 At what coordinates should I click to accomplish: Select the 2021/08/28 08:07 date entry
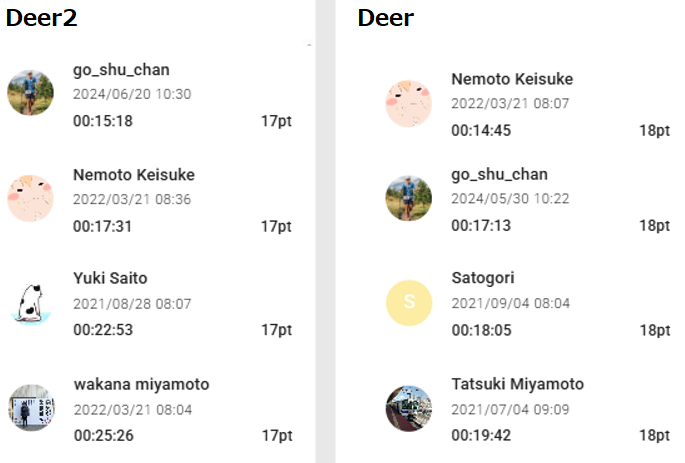click(x=132, y=303)
